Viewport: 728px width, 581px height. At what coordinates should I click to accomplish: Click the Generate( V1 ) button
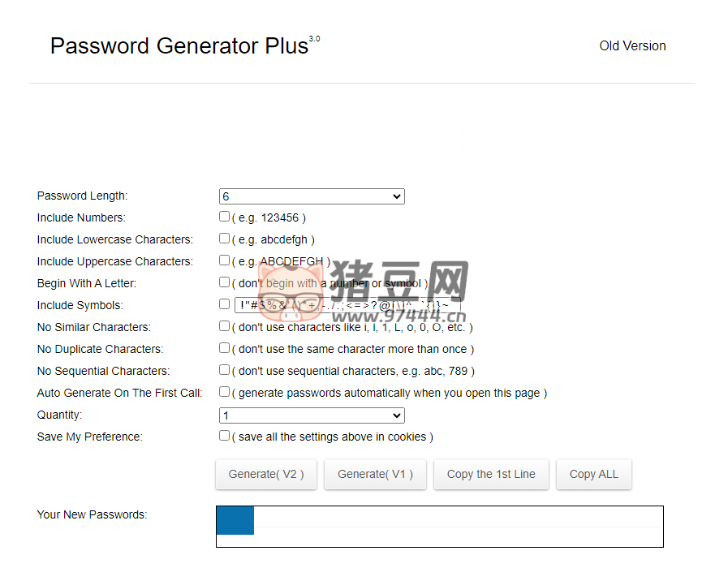[x=374, y=475]
